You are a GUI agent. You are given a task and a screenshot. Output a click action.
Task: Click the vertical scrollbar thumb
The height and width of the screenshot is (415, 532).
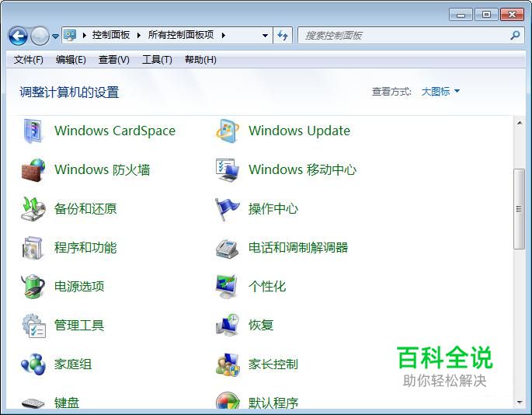point(519,209)
